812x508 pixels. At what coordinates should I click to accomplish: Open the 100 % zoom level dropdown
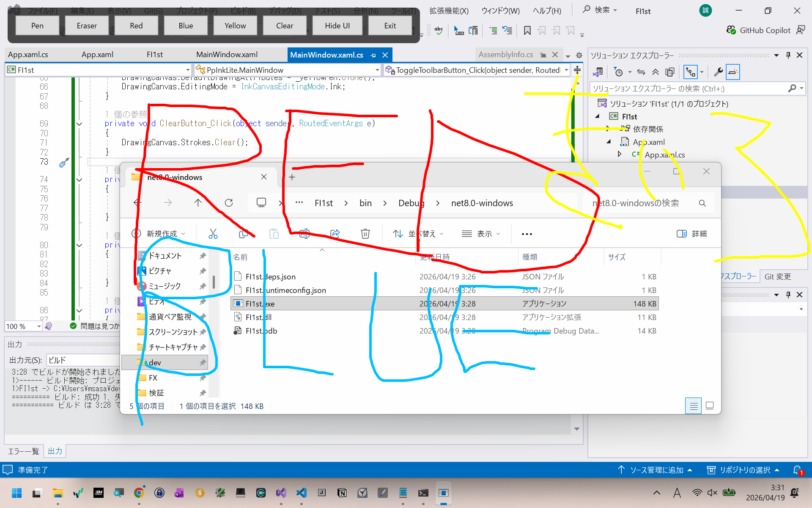point(39,326)
